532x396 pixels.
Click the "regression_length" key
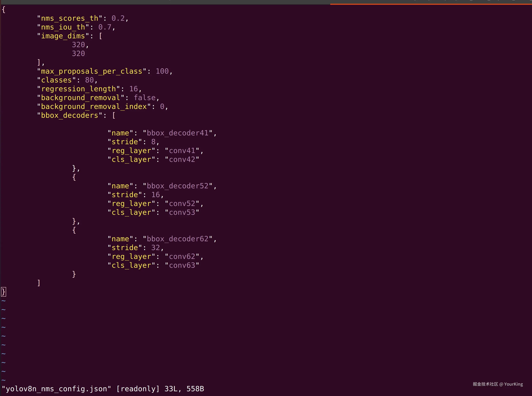78,89
